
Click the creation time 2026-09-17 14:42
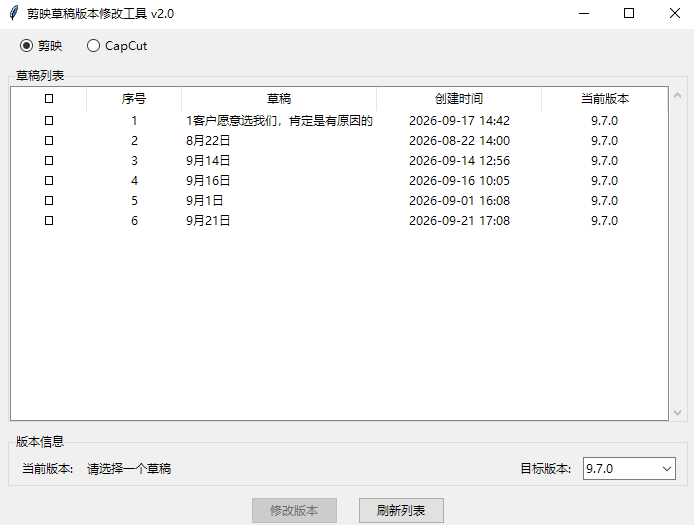(459, 120)
